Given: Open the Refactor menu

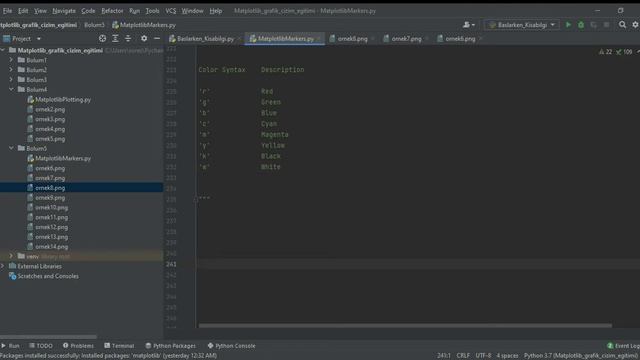Looking at the screenshot, I should [112, 11].
